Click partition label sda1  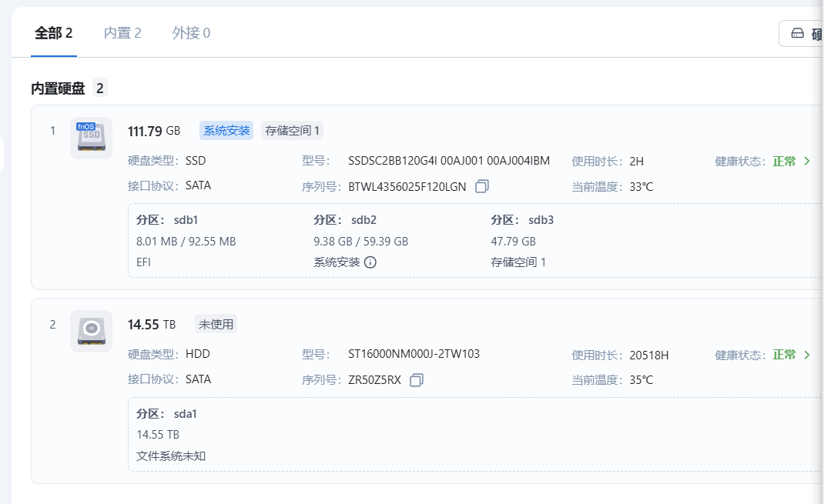pos(186,414)
